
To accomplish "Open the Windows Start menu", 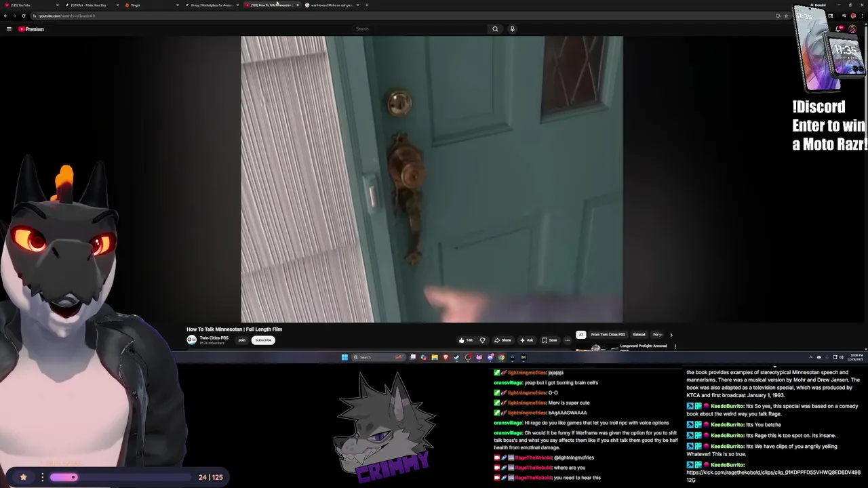I will [344, 357].
